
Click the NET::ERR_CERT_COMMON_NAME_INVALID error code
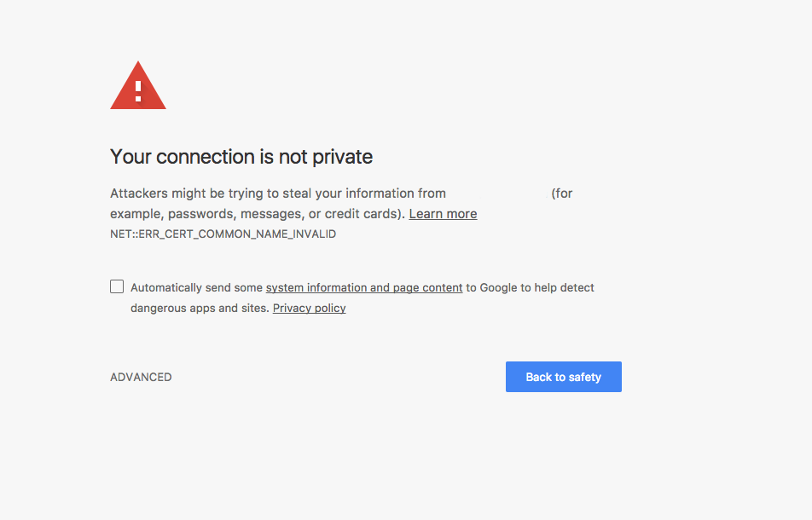[x=223, y=234]
